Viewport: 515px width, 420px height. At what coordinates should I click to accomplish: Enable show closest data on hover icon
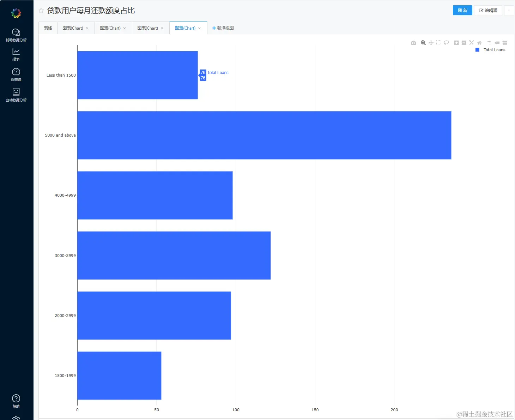pos(497,43)
